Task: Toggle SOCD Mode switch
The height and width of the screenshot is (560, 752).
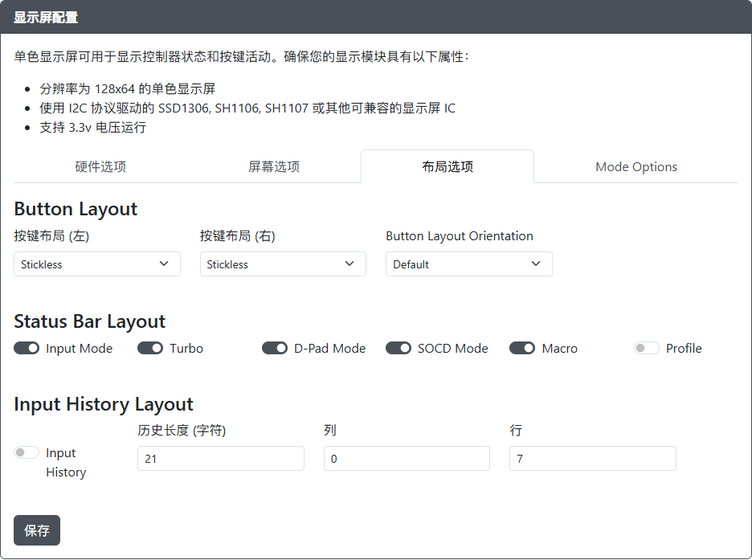Action: (398, 349)
